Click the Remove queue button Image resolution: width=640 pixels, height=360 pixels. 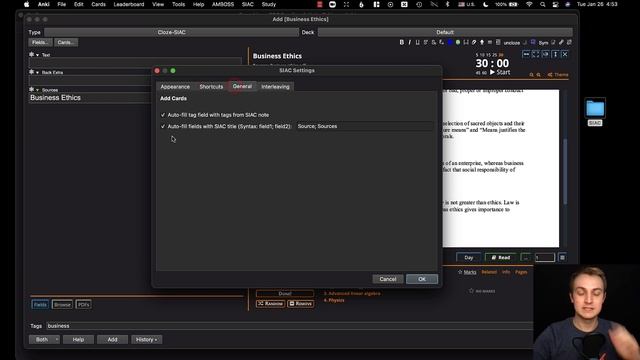point(300,304)
